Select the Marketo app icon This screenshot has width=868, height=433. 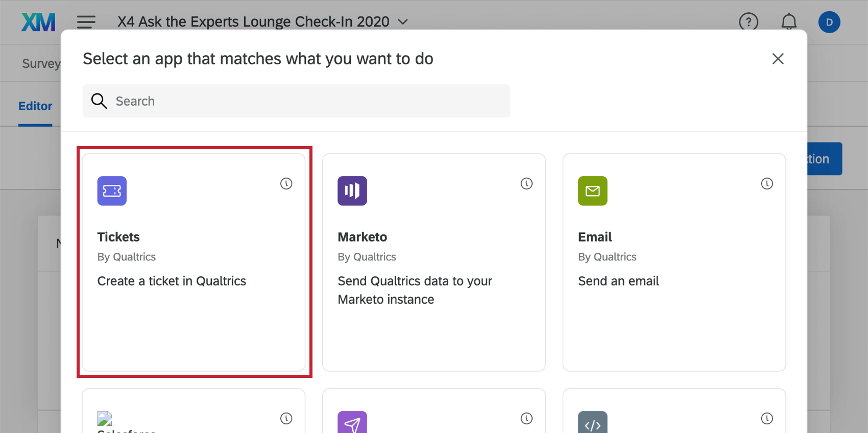pos(352,191)
